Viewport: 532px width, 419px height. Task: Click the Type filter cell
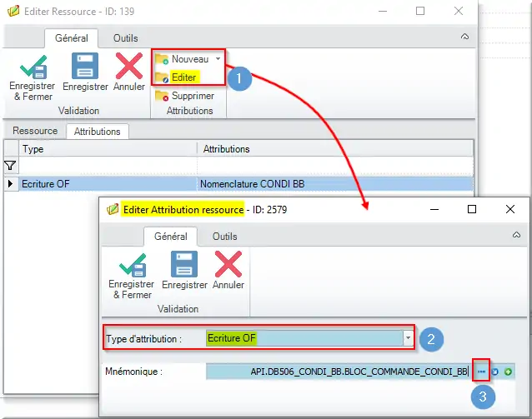tap(108, 166)
